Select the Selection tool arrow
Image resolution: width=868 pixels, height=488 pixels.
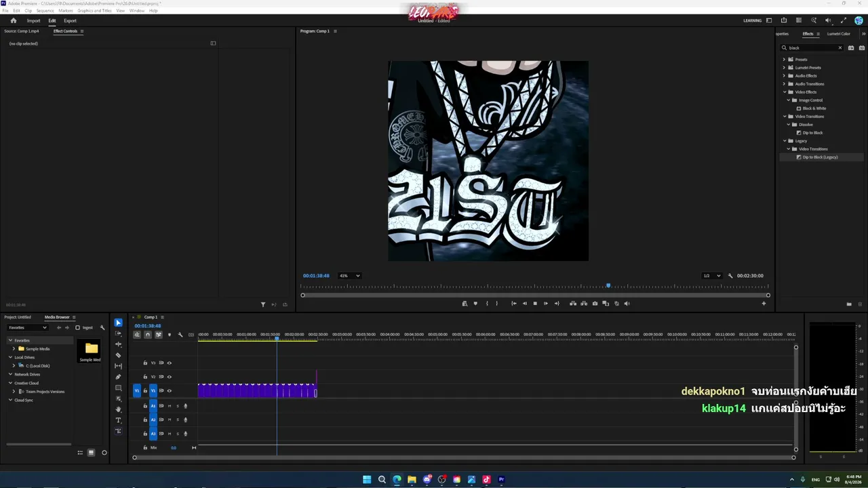point(118,323)
